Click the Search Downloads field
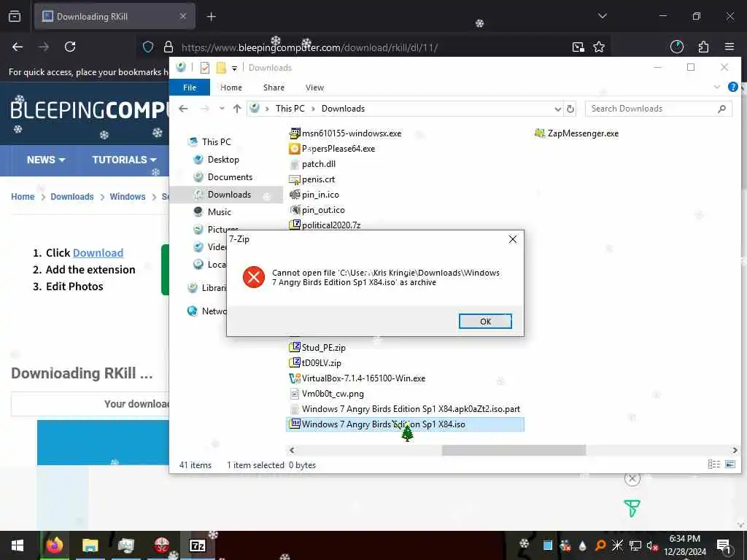Viewport: 747px width, 560px height. pos(659,109)
